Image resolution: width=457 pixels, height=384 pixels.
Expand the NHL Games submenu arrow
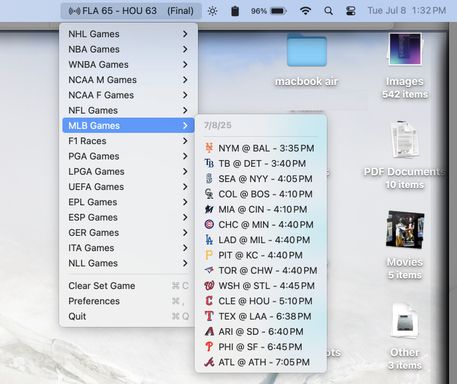[185, 34]
